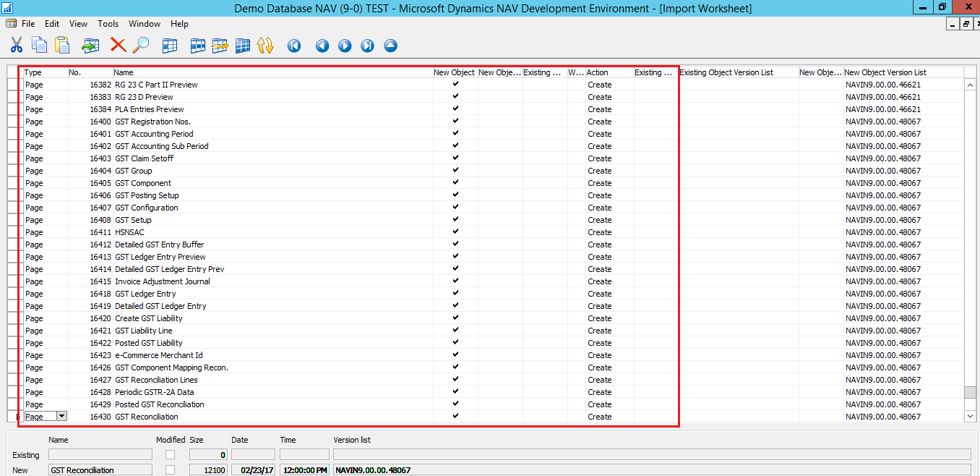Click the Cut scissors toolbar icon
This screenshot has height=476, width=980.
[16, 46]
